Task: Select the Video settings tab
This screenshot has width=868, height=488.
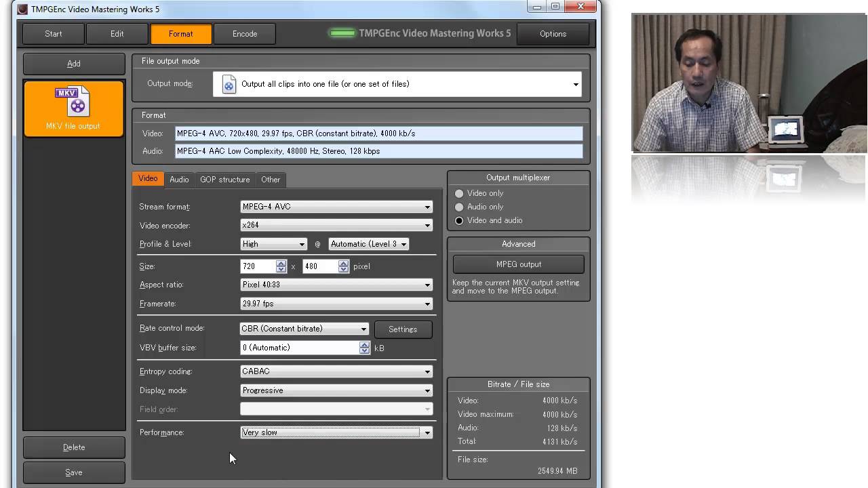Action: click(x=148, y=179)
